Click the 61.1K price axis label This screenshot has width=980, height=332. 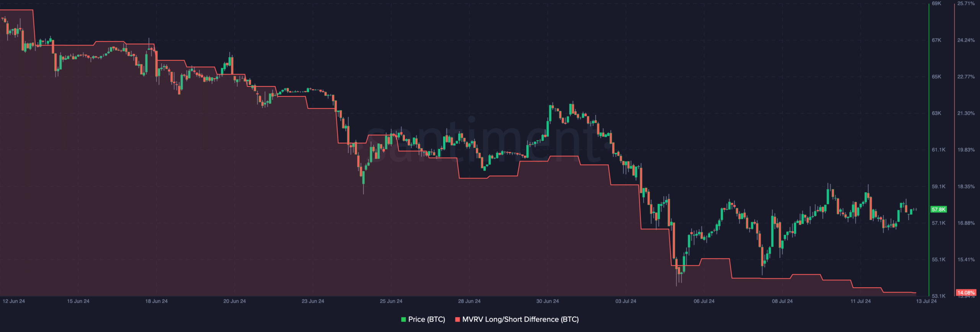tap(939, 150)
